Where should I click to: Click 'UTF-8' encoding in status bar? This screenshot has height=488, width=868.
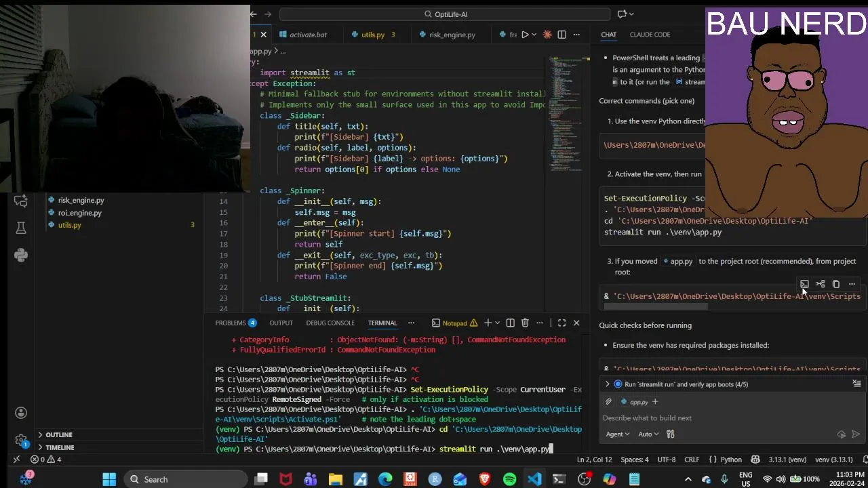point(666,460)
